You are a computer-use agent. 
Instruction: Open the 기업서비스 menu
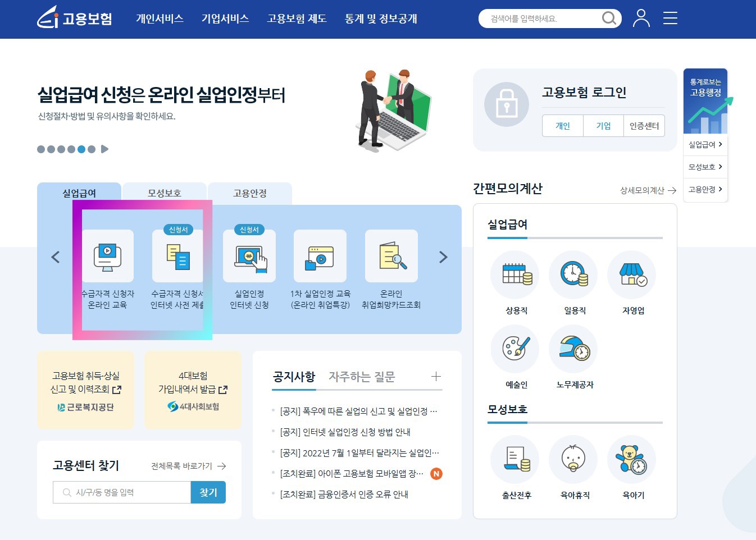click(x=225, y=19)
